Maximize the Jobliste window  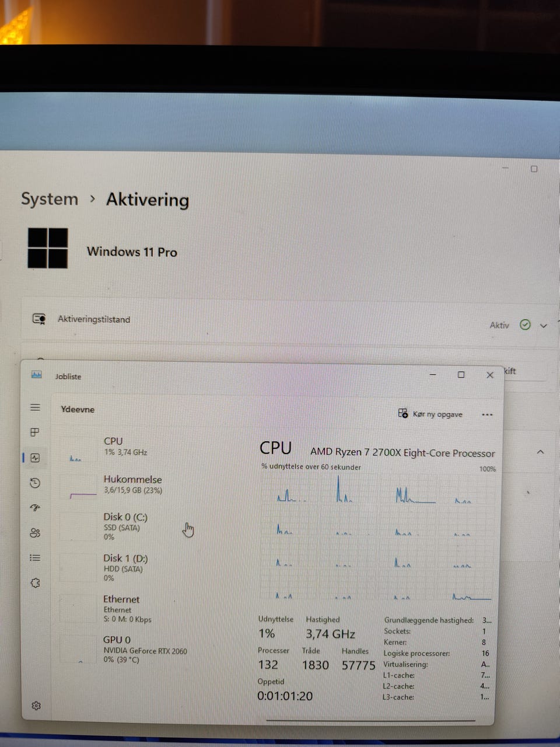461,375
